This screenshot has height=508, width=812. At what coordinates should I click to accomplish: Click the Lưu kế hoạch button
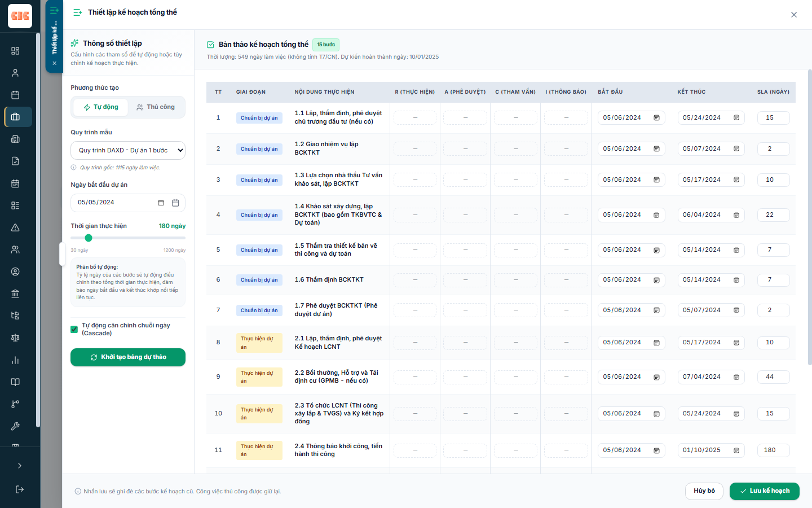765,491
